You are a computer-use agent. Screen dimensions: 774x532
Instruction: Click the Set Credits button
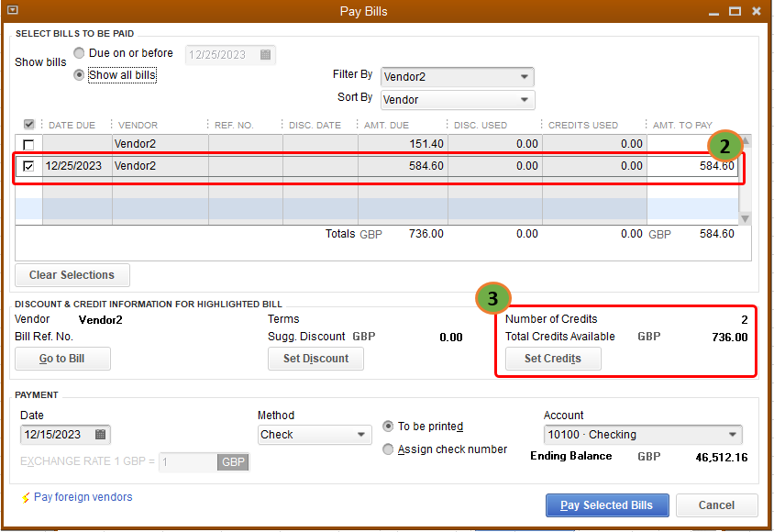pyautogui.click(x=553, y=359)
